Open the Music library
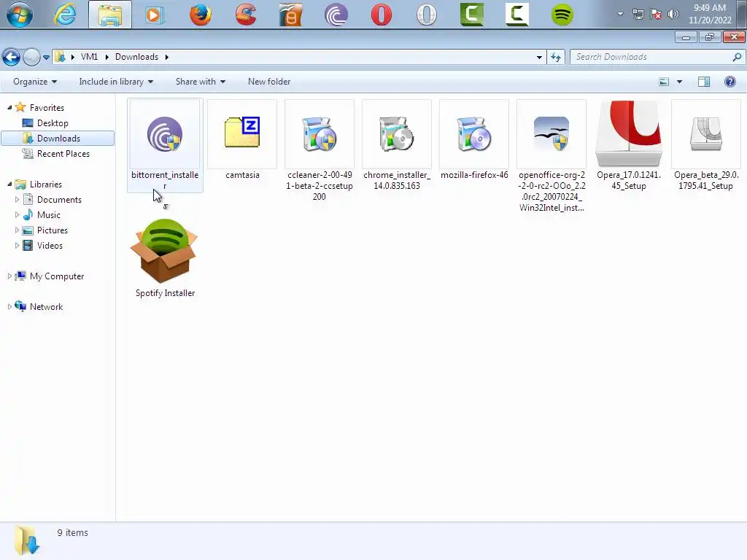 pos(48,215)
